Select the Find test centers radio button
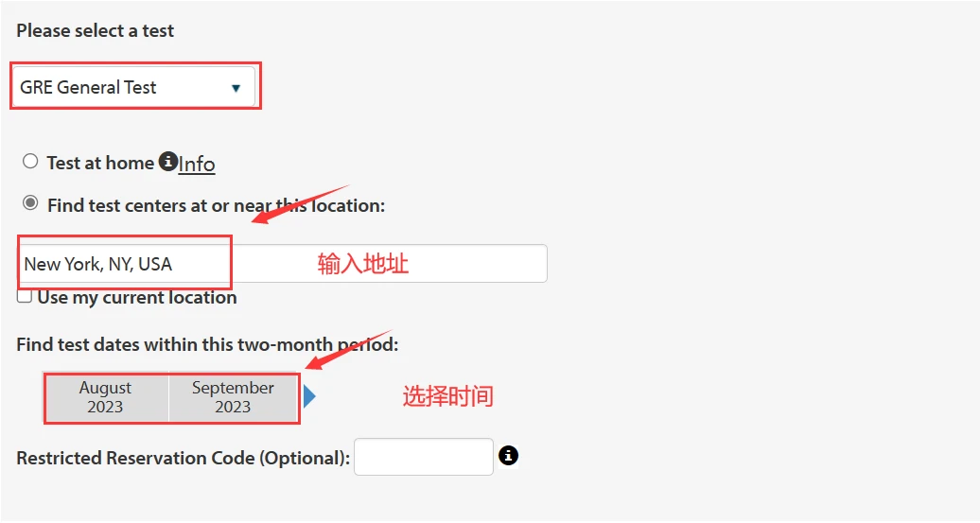980x523 pixels. 30,203
